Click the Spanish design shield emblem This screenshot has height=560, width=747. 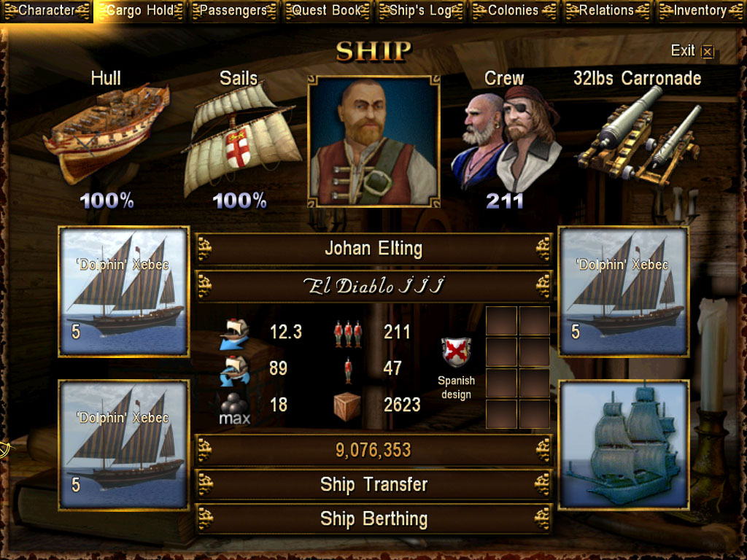[x=456, y=352]
